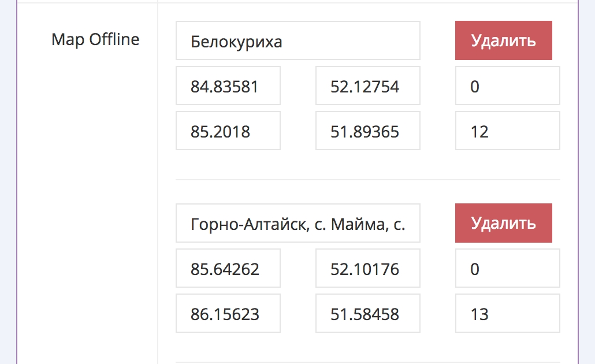Click divider line above Белокуриха entry
This screenshot has height=364, width=595.
tap(367, 3)
